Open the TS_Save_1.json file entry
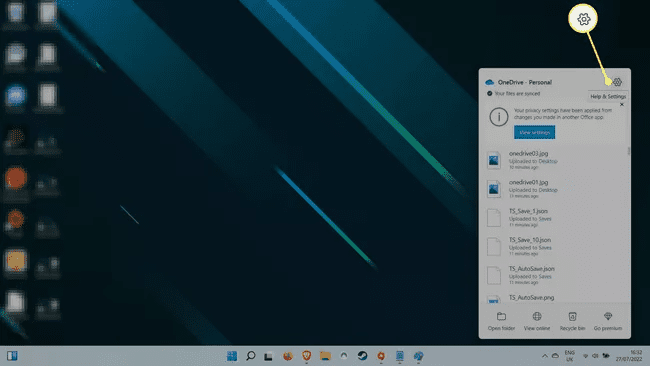Screen dimensions: 650x366 coord(553,218)
